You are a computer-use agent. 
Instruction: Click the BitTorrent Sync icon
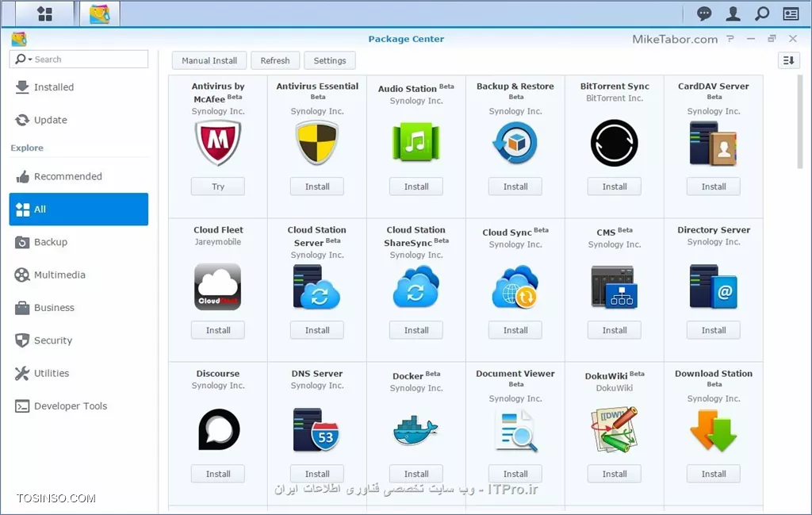pyautogui.click(x=615, y=143)
